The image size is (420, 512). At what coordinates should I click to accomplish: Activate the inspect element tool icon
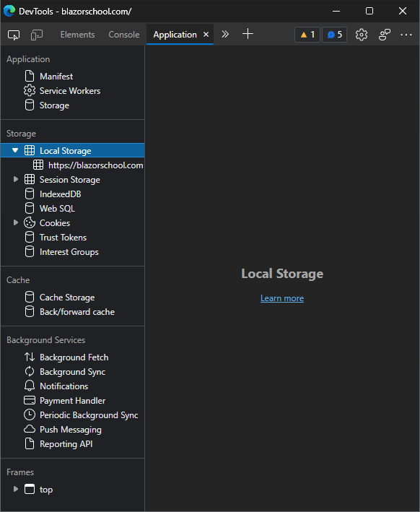(x=14, y=35)
